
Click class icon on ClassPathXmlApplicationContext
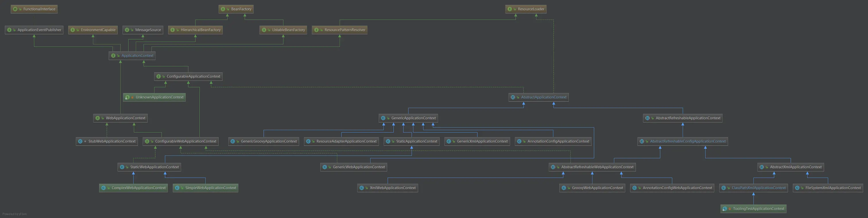click(x=723, y=188)
